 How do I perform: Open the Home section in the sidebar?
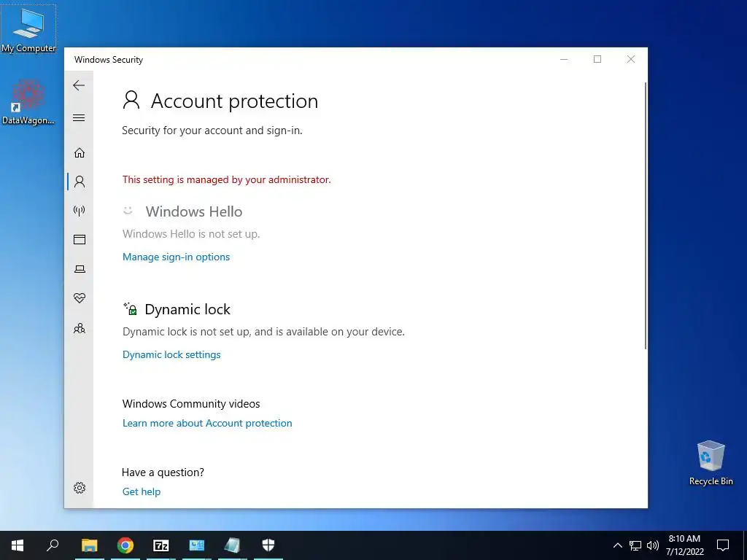[x=79, y=152]
